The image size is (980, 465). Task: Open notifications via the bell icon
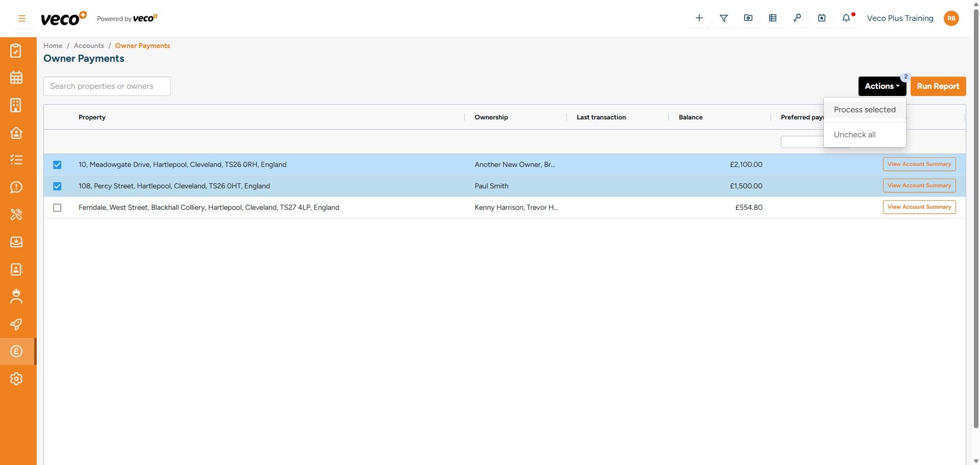(846, 18)
